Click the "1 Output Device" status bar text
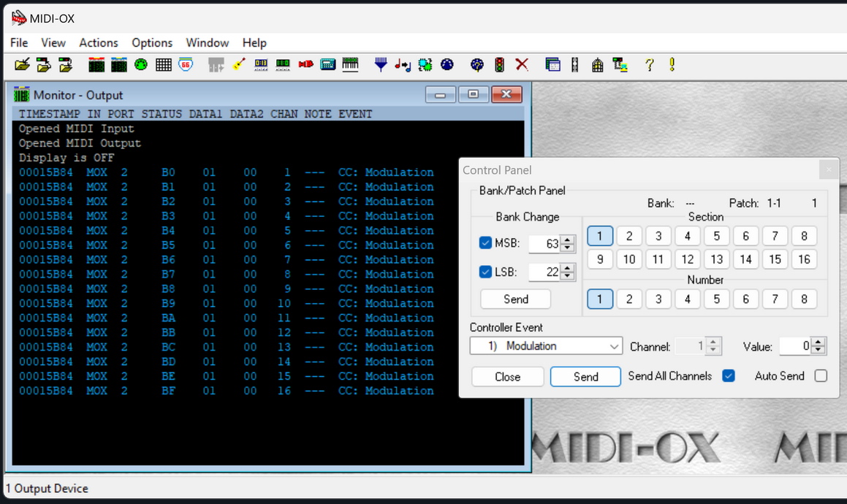This screenshot has height=504, width=847. pyautogui.click(x=47, y=489)
